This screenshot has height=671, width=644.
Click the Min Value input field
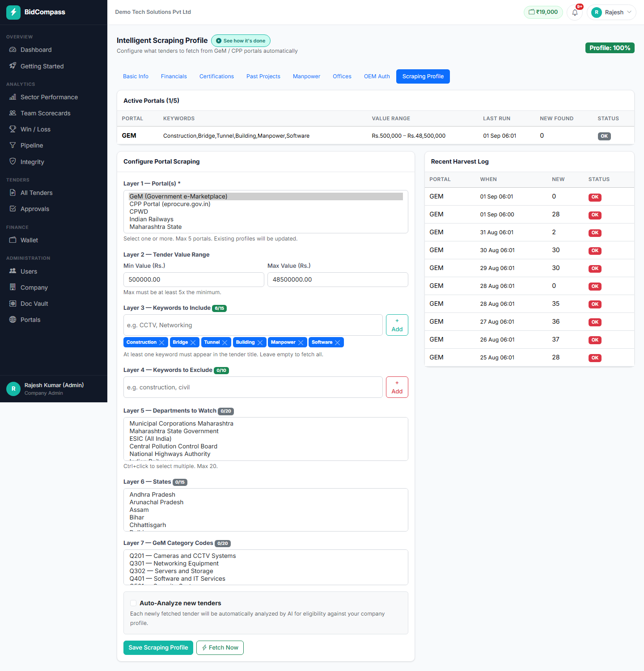click(194, 279)
